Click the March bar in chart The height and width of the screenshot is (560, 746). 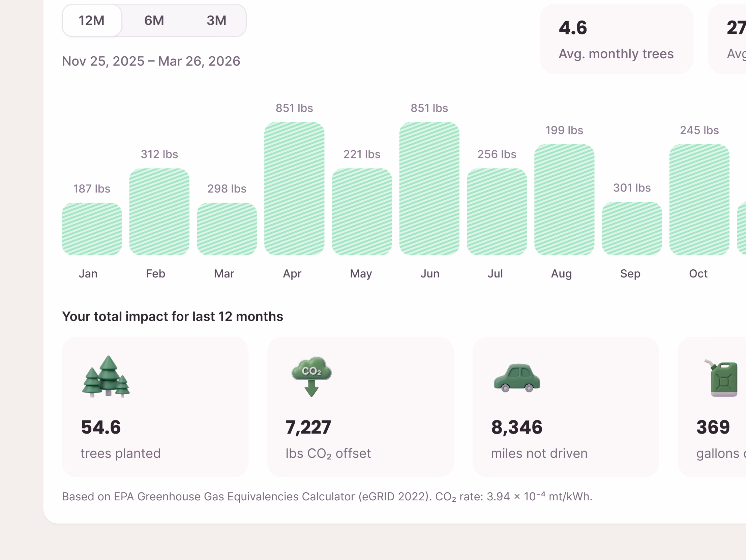tap(227, 229)
